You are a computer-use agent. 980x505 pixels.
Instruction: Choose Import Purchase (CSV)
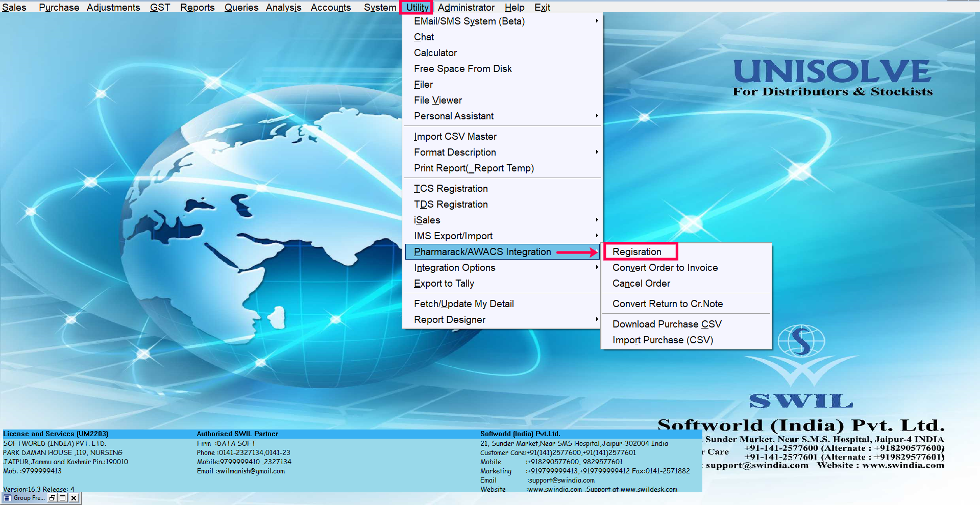pos(687,340)
